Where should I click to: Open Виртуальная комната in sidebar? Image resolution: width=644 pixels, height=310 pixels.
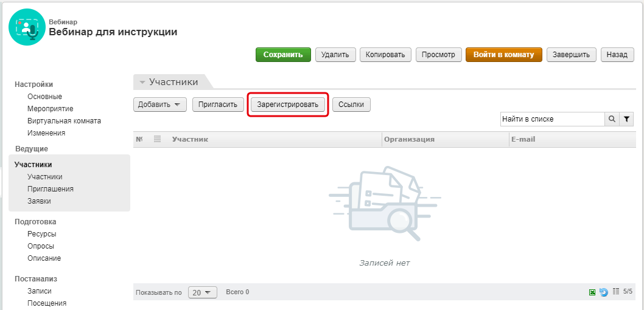tap(64, 121)
